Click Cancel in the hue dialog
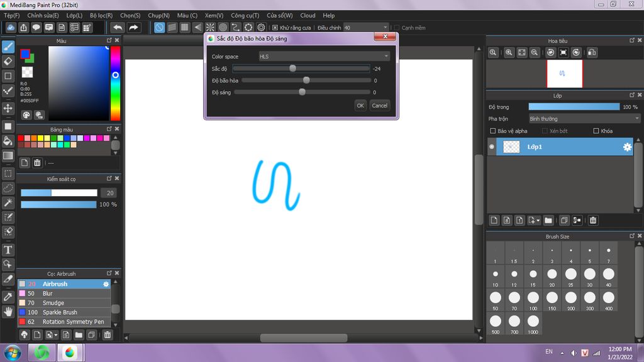644x362 pixels. (x=379, y=106)
